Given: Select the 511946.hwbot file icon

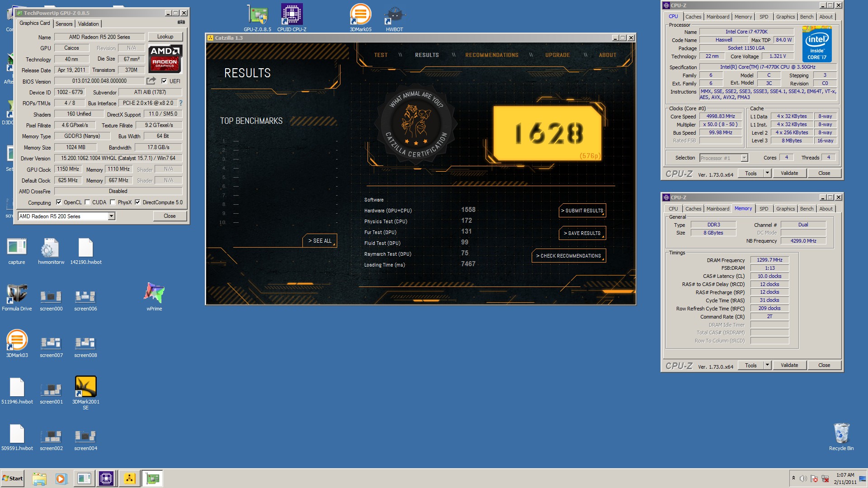Looking at the screenshot, I should point(17,391).
